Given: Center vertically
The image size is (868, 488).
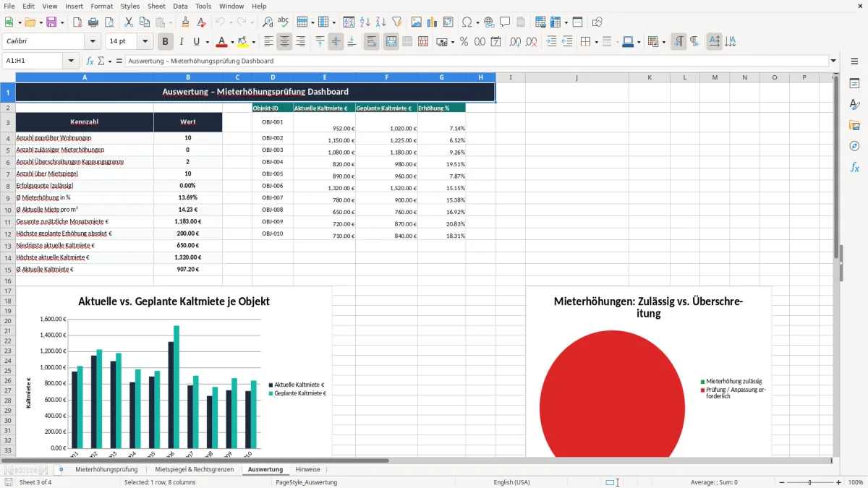Looking at the screenshot, I should point(336,42).
